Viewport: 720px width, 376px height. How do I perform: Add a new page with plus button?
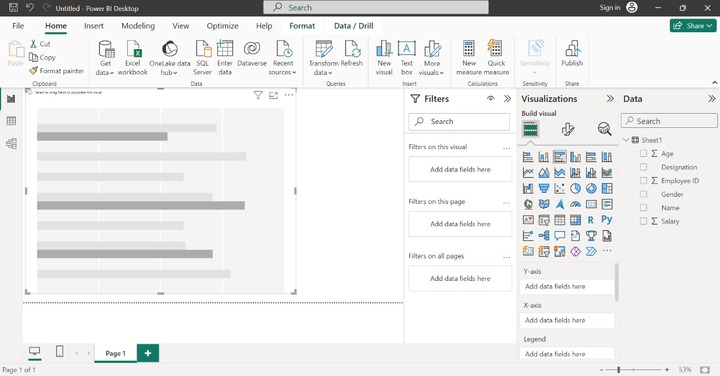(x=148, y=353)
